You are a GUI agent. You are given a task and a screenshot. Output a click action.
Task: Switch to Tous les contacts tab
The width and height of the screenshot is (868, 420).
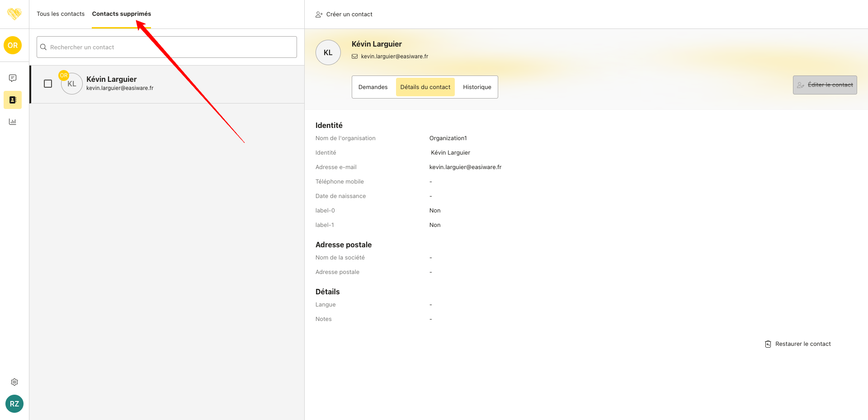coord(61,14)
